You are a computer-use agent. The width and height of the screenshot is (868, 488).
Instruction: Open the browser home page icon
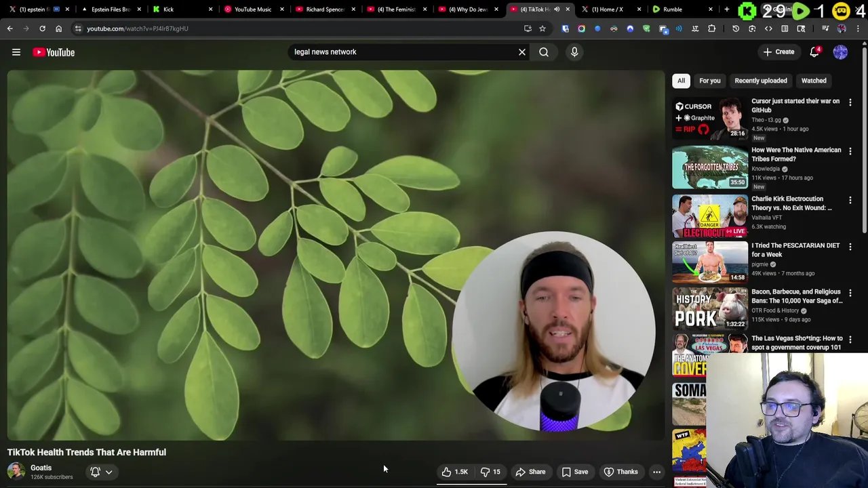pos(58,28)
